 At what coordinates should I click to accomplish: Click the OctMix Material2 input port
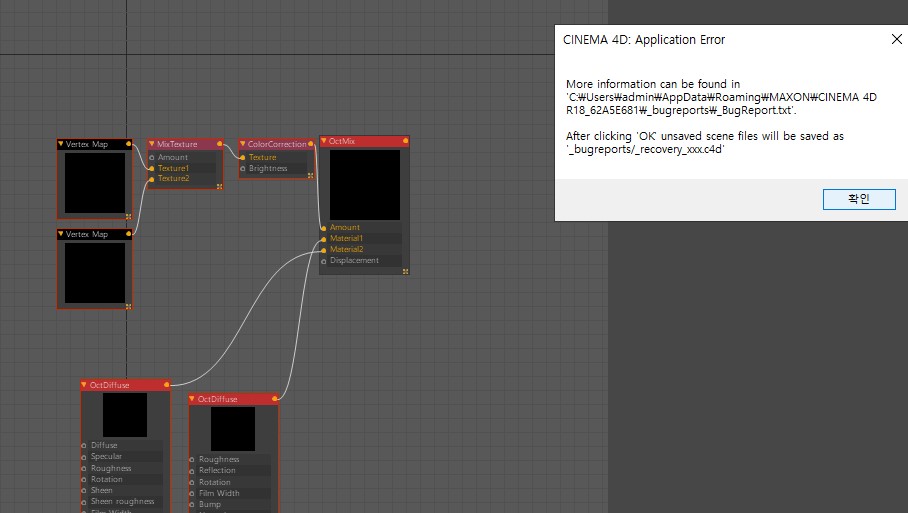point(324,250)
